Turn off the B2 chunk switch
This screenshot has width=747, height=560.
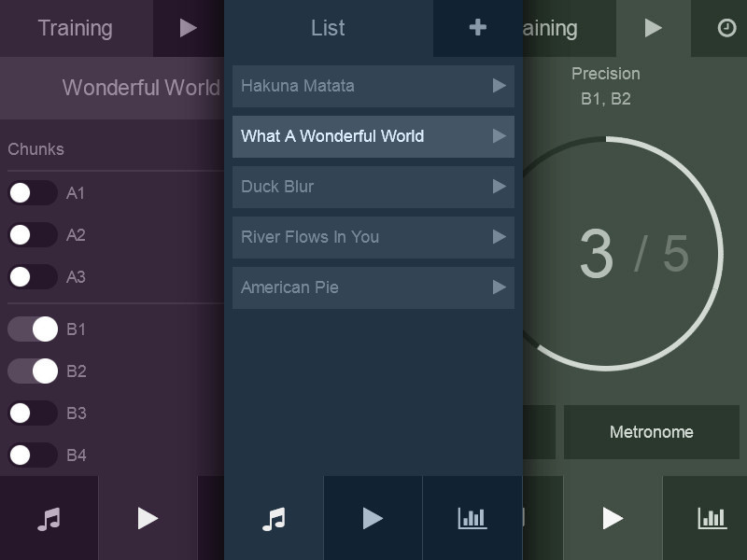coord(33,371)
